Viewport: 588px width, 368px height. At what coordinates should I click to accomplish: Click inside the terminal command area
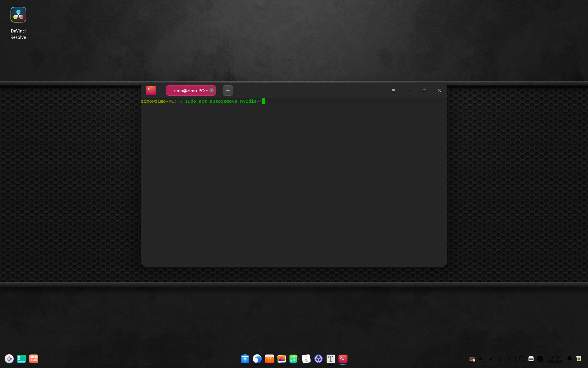click(293, 181)
